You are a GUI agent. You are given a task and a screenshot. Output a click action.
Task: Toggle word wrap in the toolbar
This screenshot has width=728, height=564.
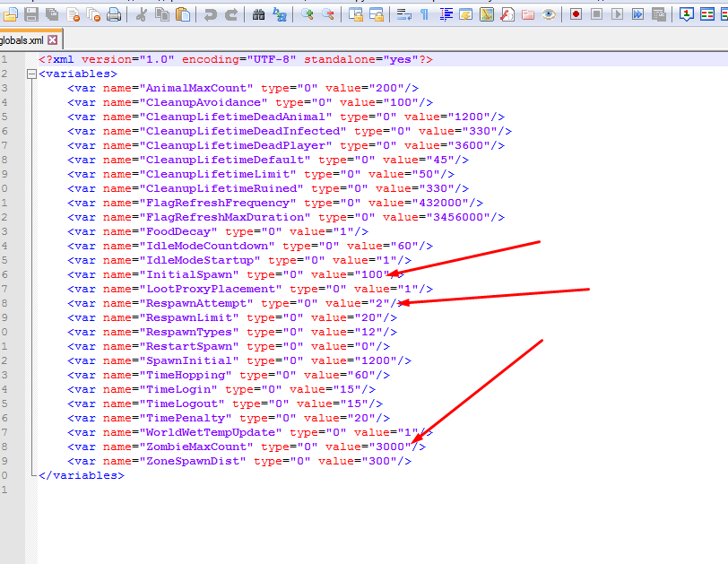tap(403, 15)
